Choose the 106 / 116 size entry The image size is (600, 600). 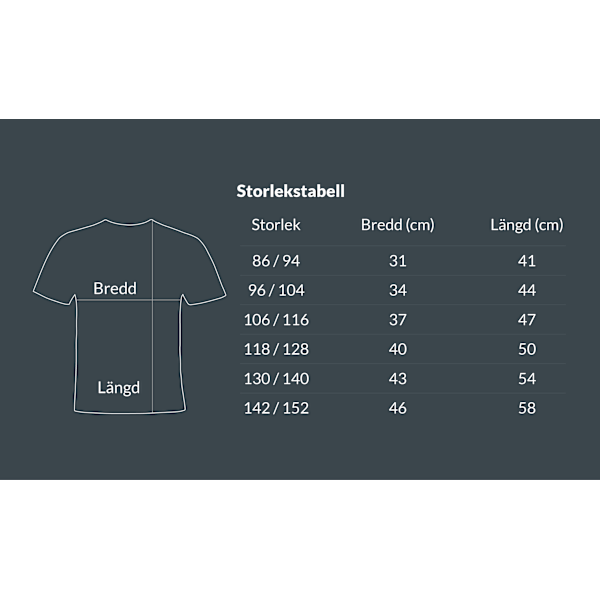click(x=277, y=320)
